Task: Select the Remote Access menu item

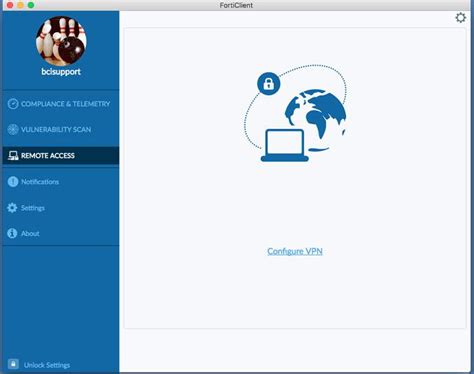Action: (x=61, y=156)
